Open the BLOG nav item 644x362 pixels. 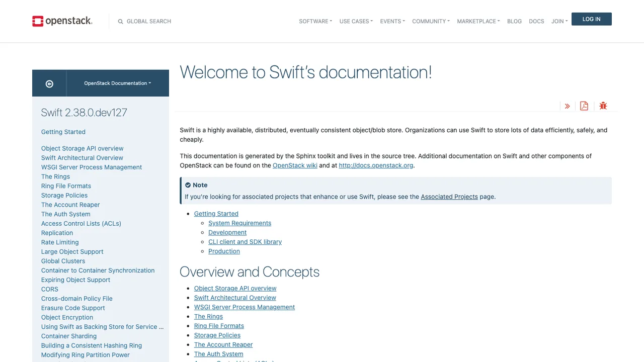click(514, 22)
